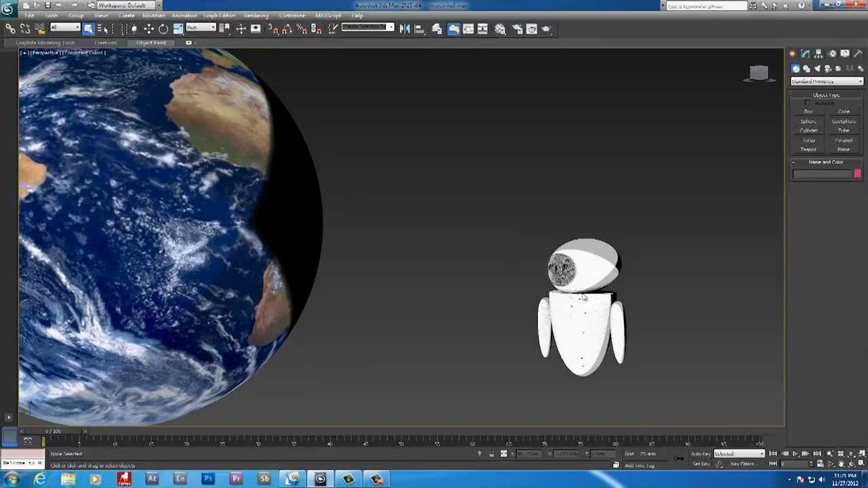868x488 pixels.
Task: Click the Plane primitive button
Action: tap(844, 149)
